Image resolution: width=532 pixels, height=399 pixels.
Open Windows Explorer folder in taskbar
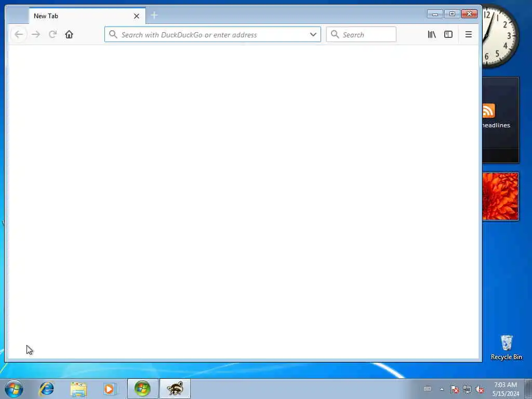(x=78, y=389)
